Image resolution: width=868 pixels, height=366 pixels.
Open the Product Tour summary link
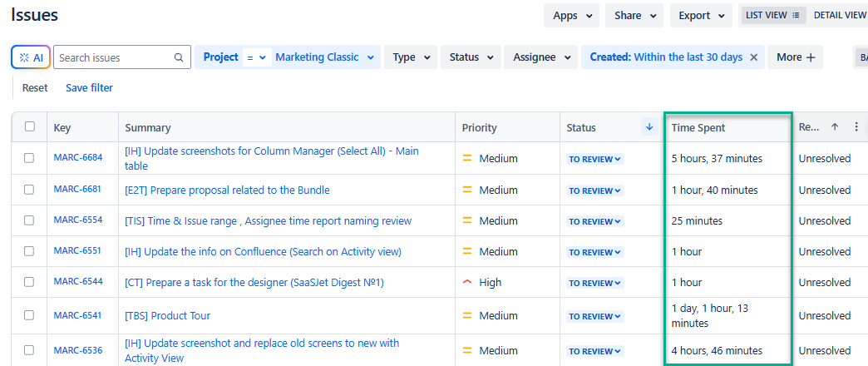(x=167, y=316)
